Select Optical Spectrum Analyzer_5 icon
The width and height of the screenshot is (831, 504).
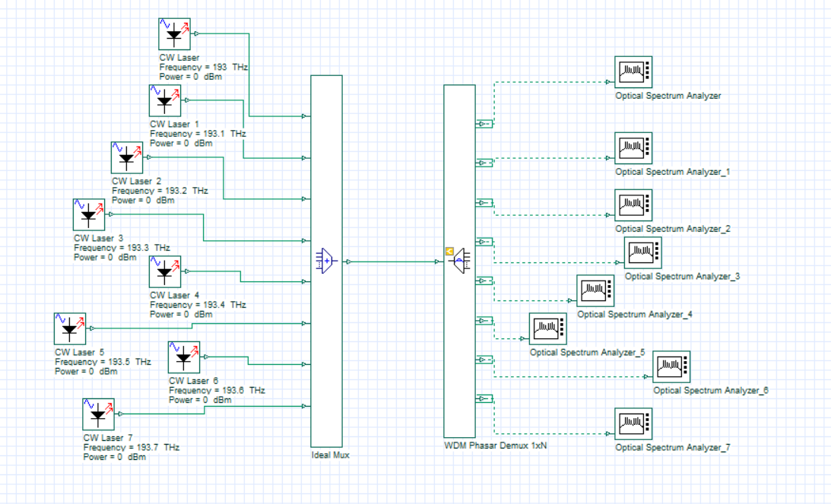[547, 329]
